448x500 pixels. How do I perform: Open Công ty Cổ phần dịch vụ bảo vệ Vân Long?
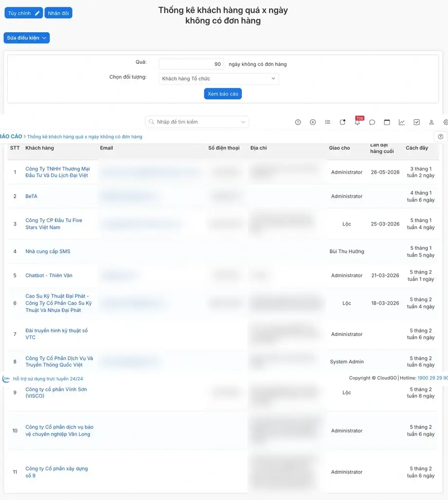(x=59, y=431)
